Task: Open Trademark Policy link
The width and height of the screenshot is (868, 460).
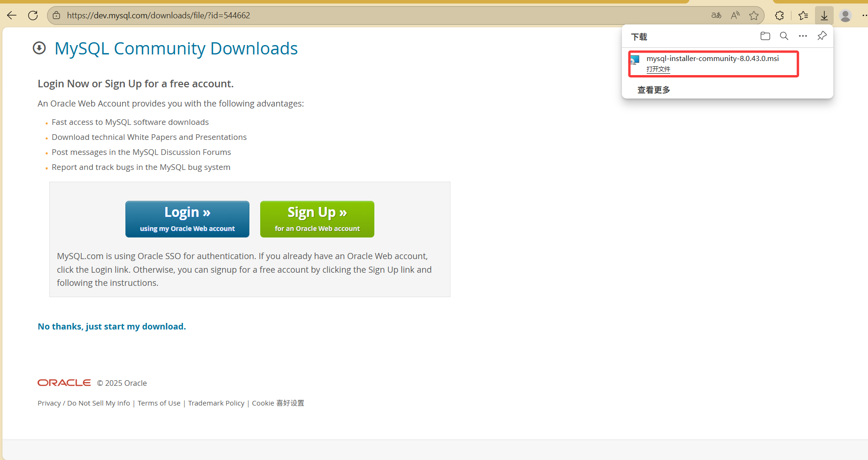Action: [x=216, y=403]
